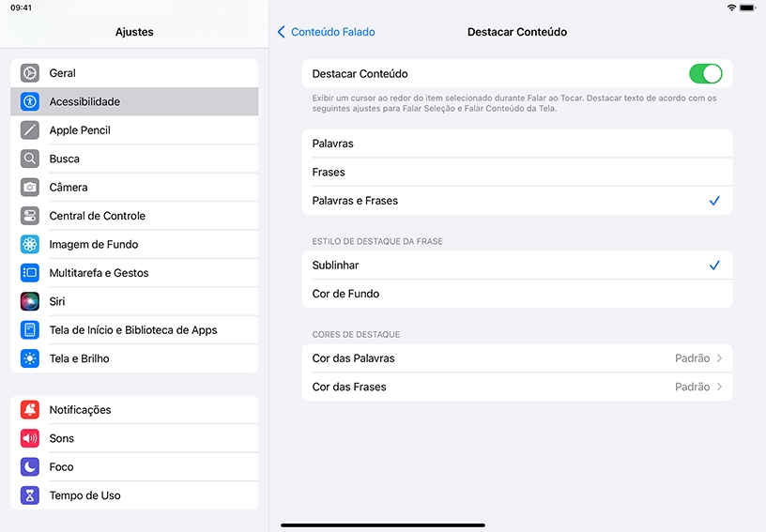This screenshot has height=532, width=766.
Task: Choose Cor de Fundo highlight style
Action: click(x=517, y=294)
